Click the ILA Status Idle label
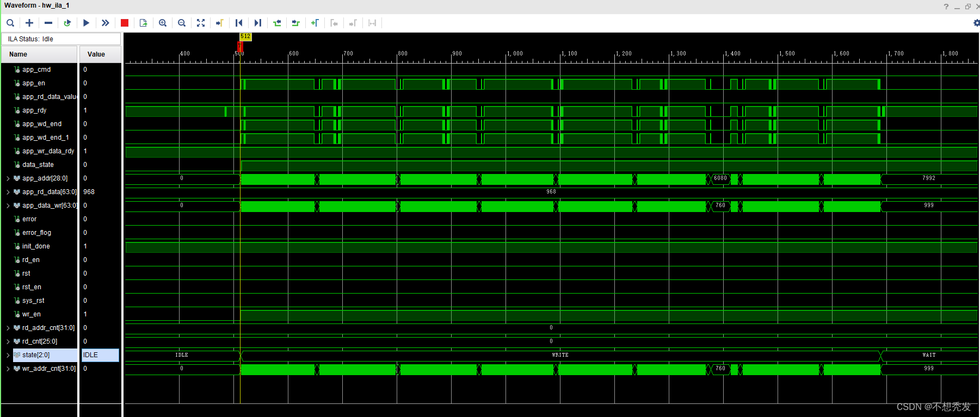Viewport: 980px width, 417px height. coord(30,39)
